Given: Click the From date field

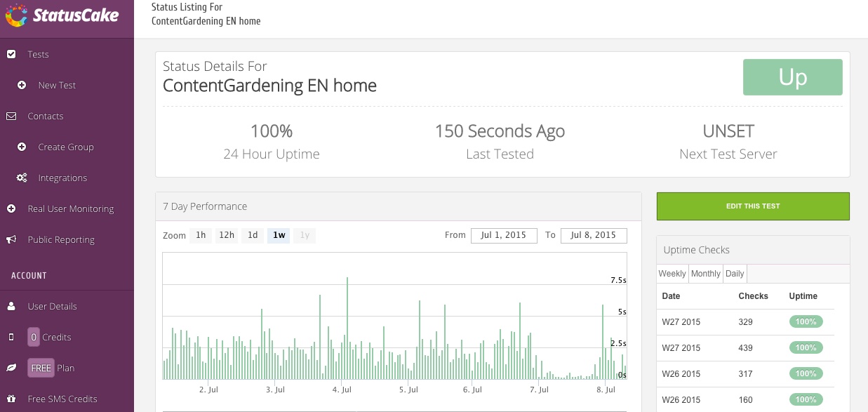Looking at the screenshot, I should click(504, 235).
